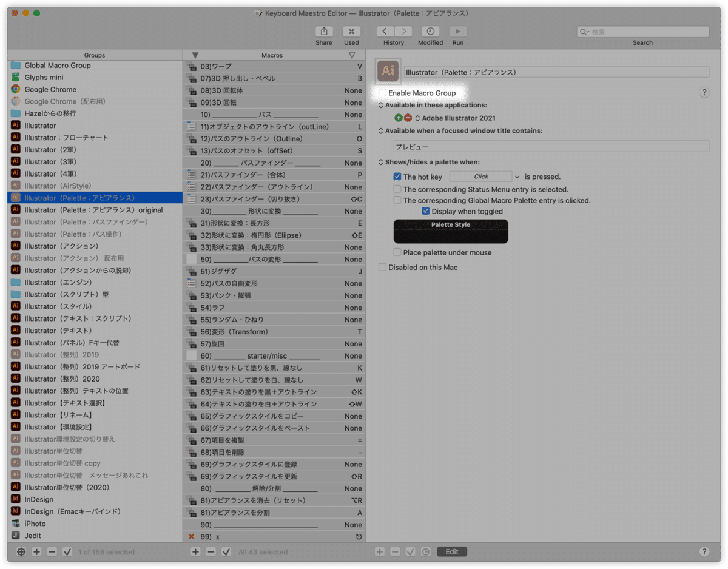
Task: Click help question mark near Enable Macro Group
Action: pos(704,93)
